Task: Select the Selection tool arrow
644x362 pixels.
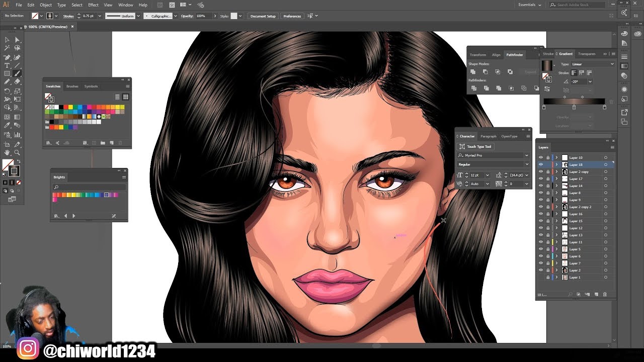Action: (x=7, y=40)
